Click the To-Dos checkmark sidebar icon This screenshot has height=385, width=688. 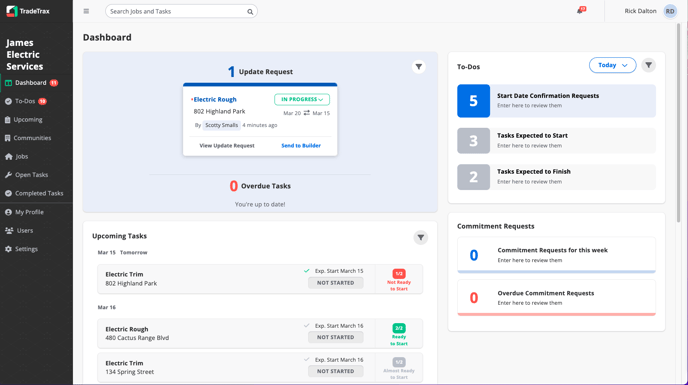pos(8,101)
